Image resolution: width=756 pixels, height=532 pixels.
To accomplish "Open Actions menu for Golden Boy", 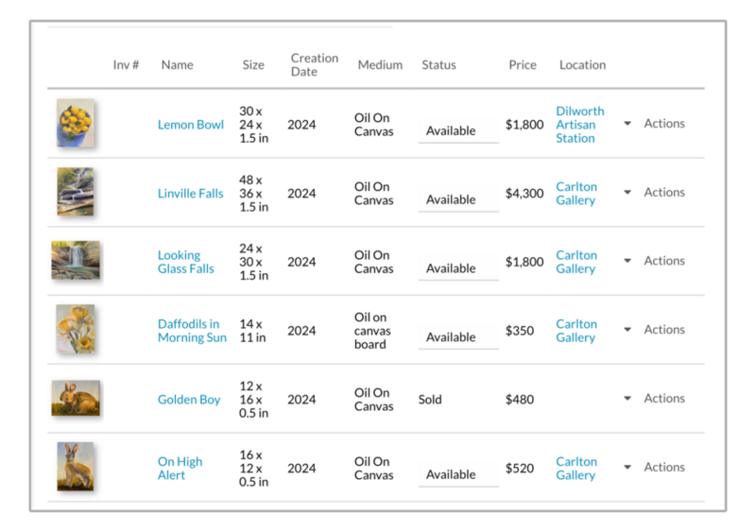I will (x=654, y=399).
